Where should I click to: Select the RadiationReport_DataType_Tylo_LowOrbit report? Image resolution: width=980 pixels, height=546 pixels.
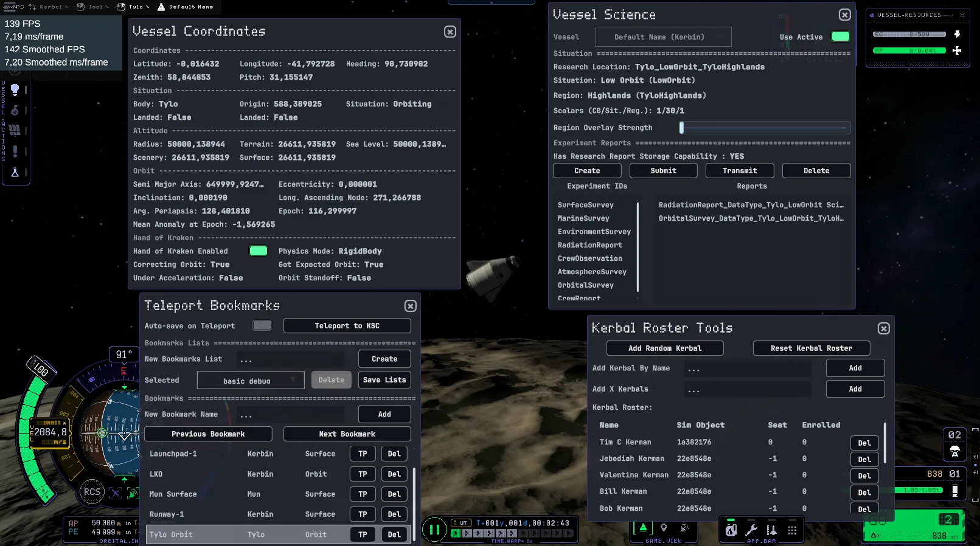point(751,205)
